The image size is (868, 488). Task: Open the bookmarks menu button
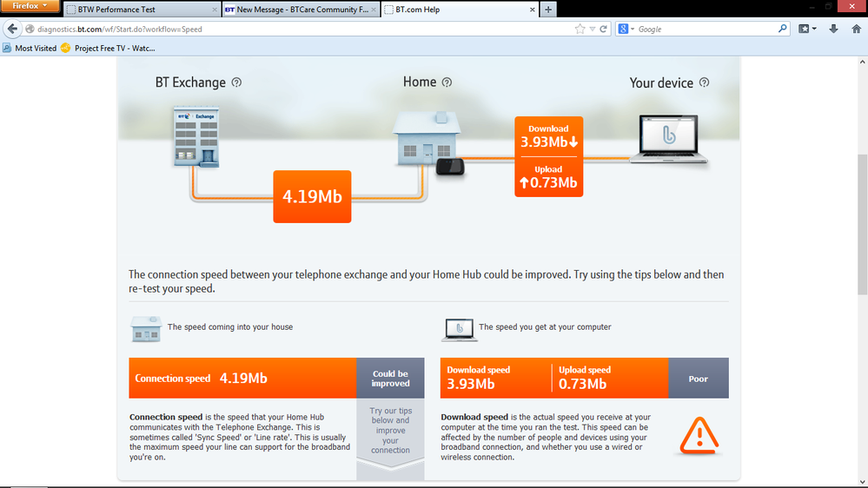click(807, 29)
